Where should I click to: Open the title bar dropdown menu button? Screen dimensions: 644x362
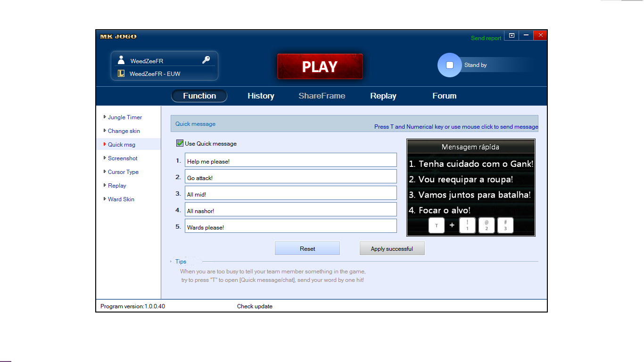[512, 35]
